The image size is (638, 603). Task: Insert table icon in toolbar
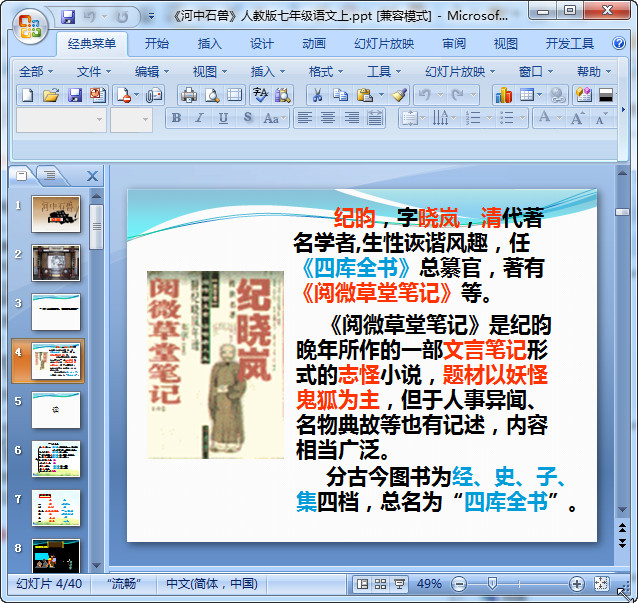[527, 95]
